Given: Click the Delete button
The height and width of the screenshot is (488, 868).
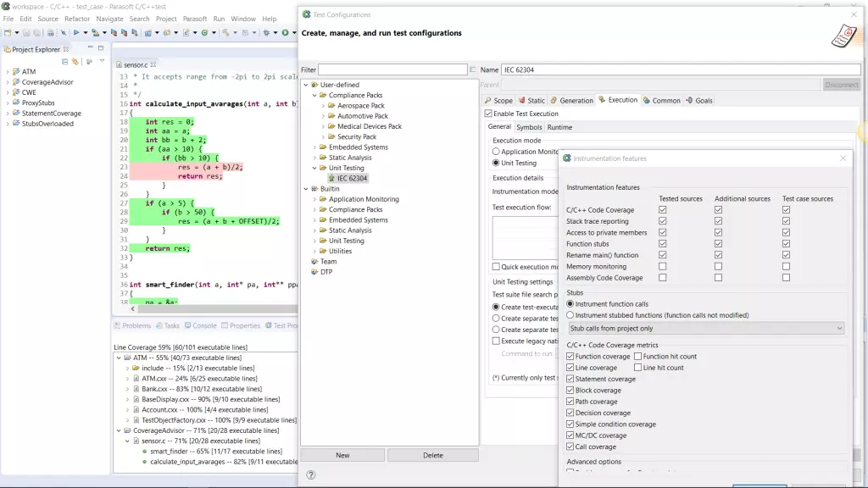Looking at the screenshot, I should [433, 455].
